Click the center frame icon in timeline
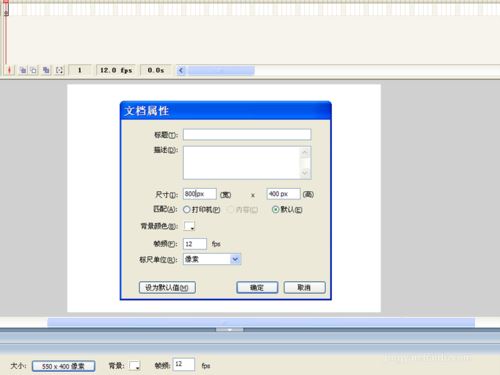The image size is (500, 375). pyautogui.click(x=9, y=70)
